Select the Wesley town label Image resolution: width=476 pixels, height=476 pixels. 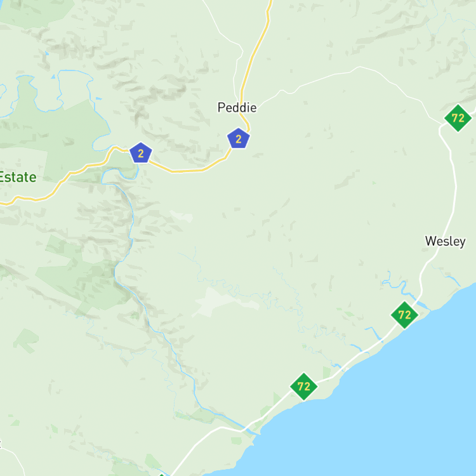click(x=446, y=241)
